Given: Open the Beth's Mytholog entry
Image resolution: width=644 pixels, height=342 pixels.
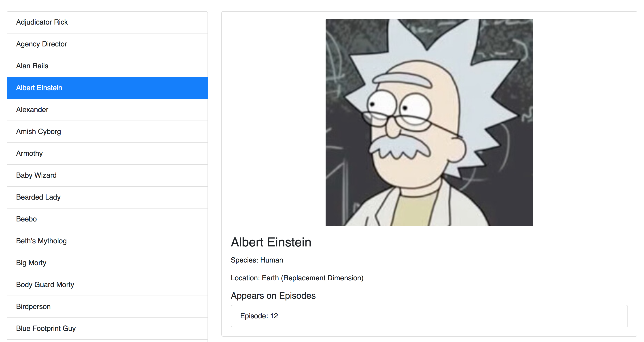Looking at the screenshot, I should [107, 241].
